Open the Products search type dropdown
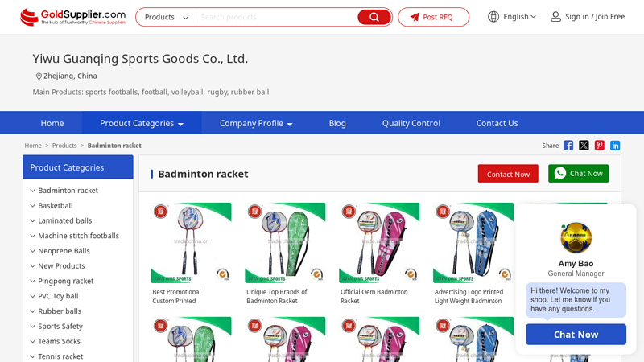 point(166,17)
